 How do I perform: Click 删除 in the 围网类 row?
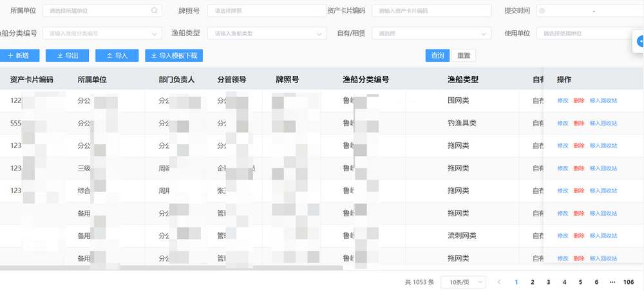click(579, 100)
